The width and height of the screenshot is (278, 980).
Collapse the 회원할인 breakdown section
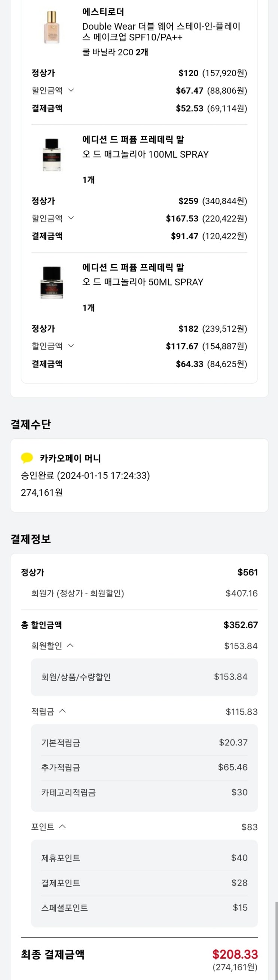[x=52, y=645]
